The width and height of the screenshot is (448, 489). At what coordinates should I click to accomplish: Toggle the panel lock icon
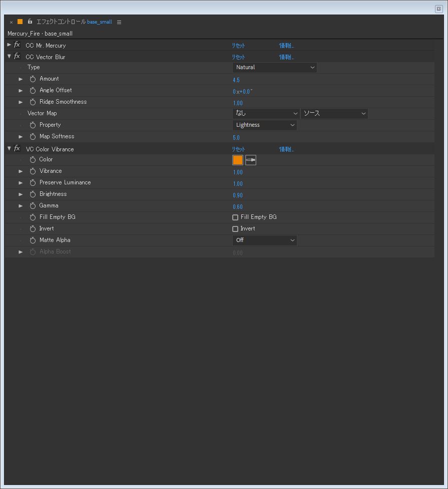point(30,22)
